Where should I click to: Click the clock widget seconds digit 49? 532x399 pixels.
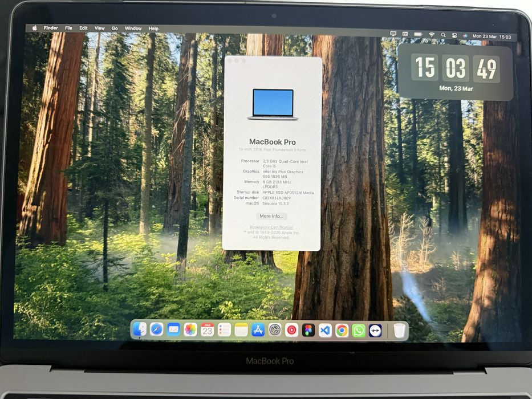(486, 69)
